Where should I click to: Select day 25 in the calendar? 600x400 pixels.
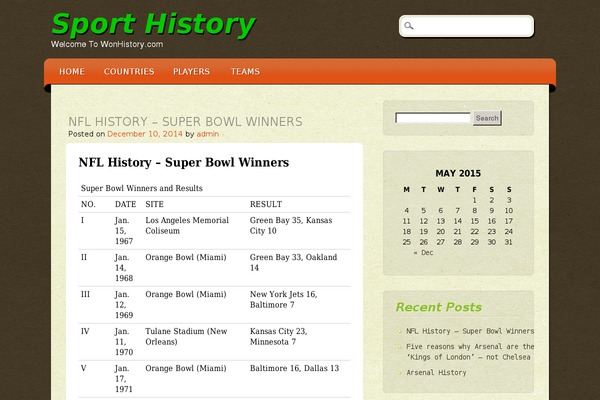[406, 242]
